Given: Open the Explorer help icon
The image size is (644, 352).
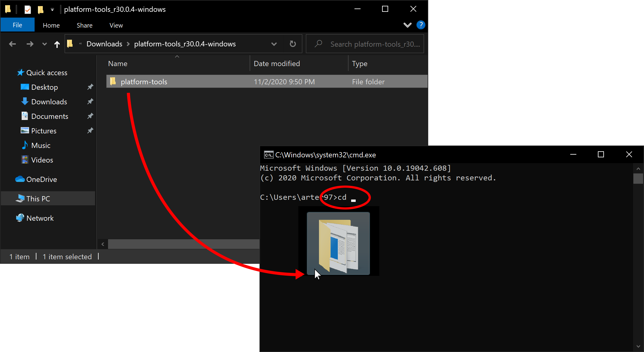Looking at the screenshot, I should 421,25.
